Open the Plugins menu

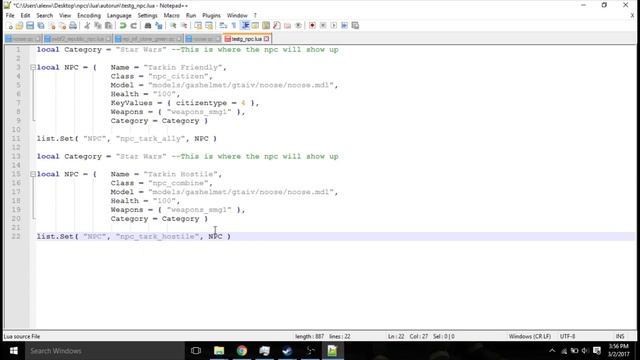point(211,16)
